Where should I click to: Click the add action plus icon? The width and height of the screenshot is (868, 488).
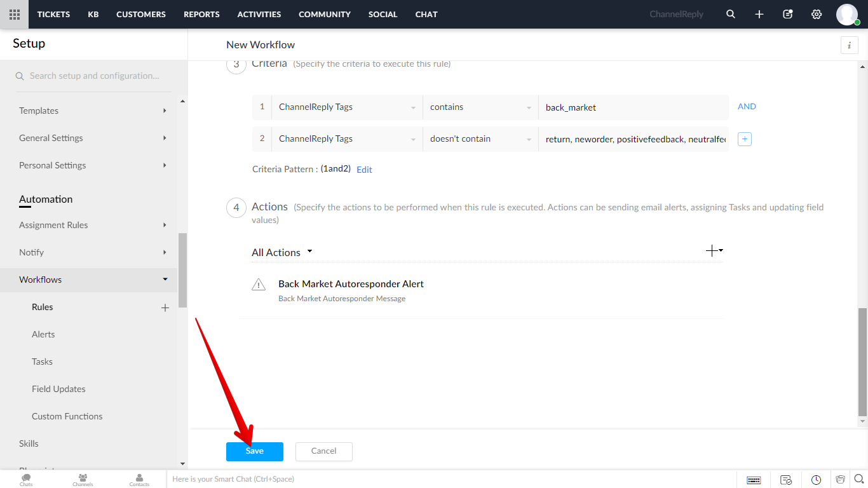714,251
